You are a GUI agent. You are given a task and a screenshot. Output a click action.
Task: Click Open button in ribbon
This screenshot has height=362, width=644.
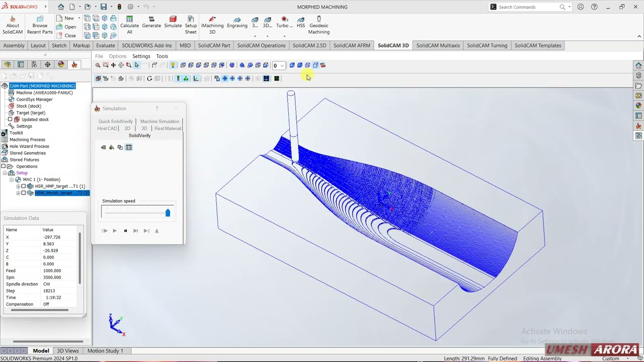(x=66, y=27)
